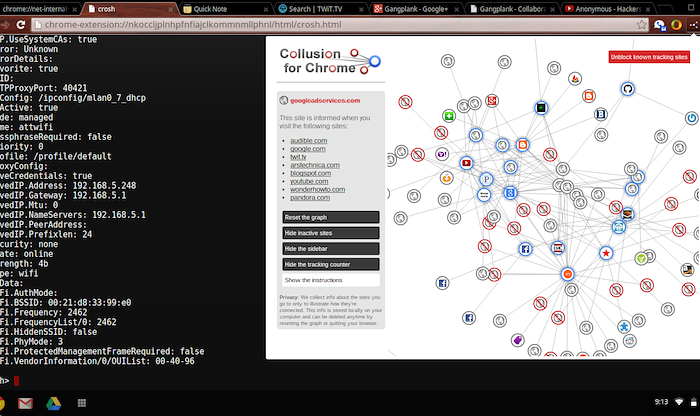Click the BSSID 00:21:d8:33:99:e0 line
The image size is (700, 416).
point(66,303)
